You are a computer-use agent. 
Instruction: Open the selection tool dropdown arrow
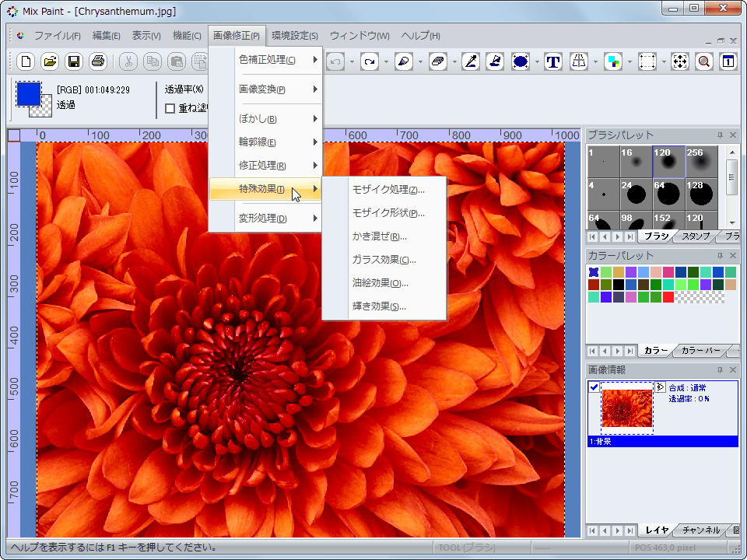(664, 62)
